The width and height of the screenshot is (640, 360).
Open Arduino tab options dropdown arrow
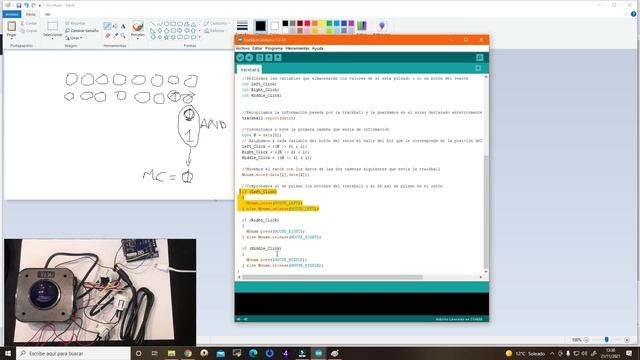coord(478,68)
